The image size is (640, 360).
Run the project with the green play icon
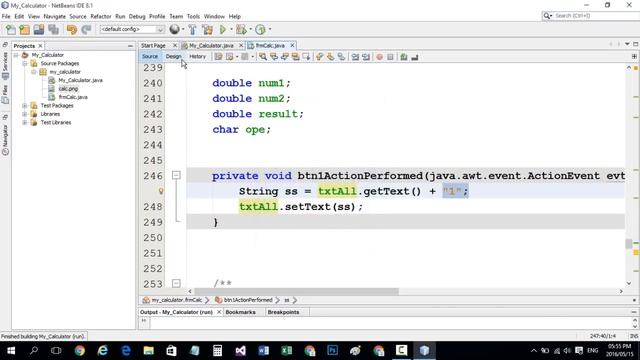(223, 29)
